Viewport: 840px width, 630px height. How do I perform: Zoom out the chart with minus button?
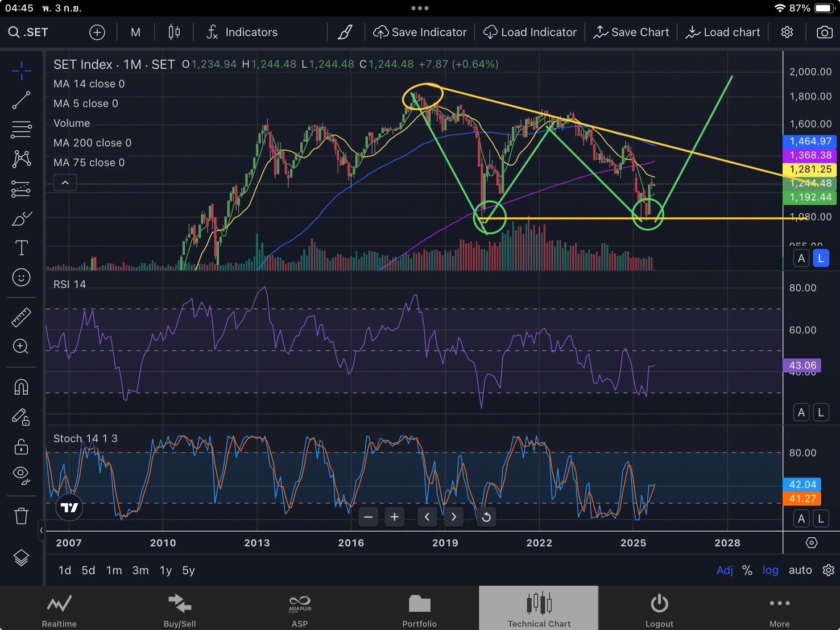pos(368,517)
